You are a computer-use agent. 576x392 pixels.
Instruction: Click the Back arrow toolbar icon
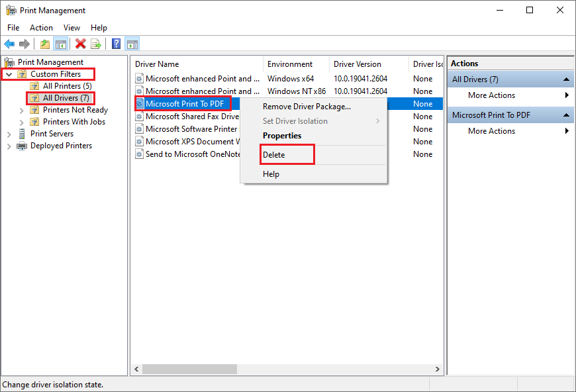9,44
